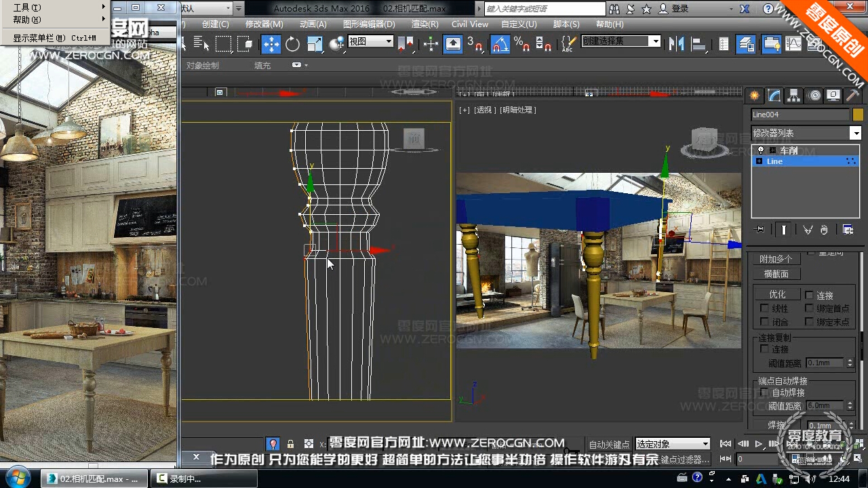This screenshot has width=868, height=488.
Task: Open the Utilities panel tab
Action: click(852, 96)
